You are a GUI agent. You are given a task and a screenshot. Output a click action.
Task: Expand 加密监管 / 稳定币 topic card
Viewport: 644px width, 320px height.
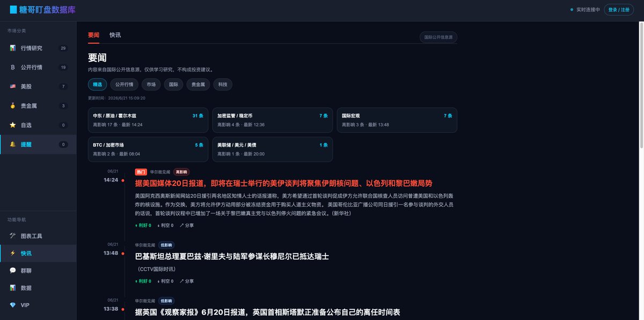point(273,120)
